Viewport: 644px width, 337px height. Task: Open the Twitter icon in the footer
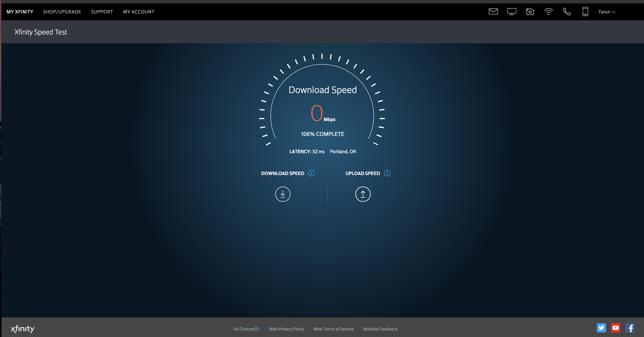601,328
